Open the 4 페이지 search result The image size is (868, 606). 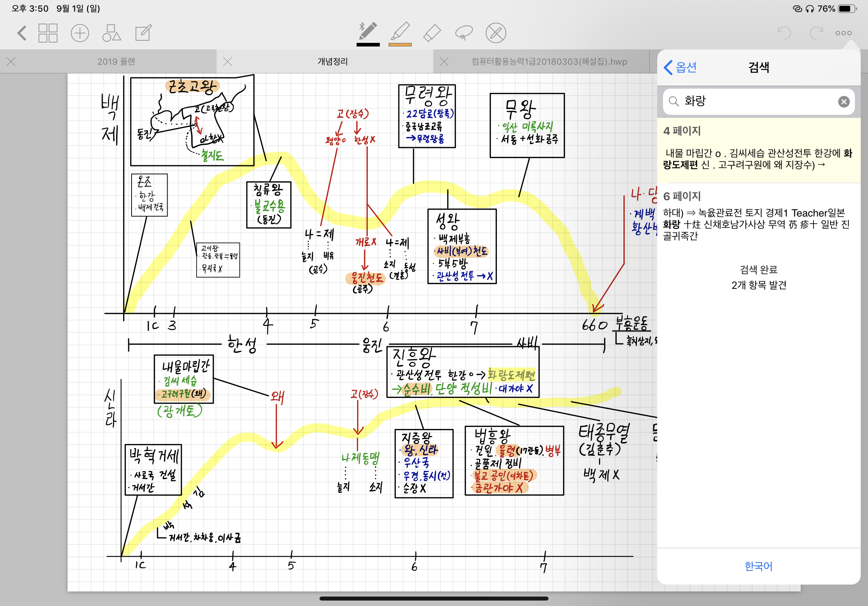758,151
